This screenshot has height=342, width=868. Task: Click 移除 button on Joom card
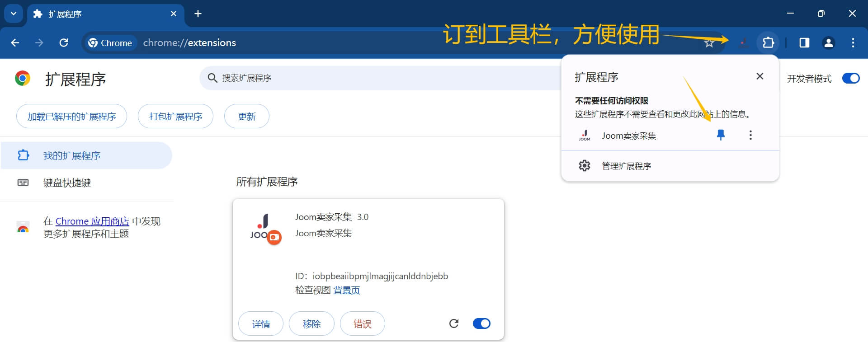click(311, 324)
